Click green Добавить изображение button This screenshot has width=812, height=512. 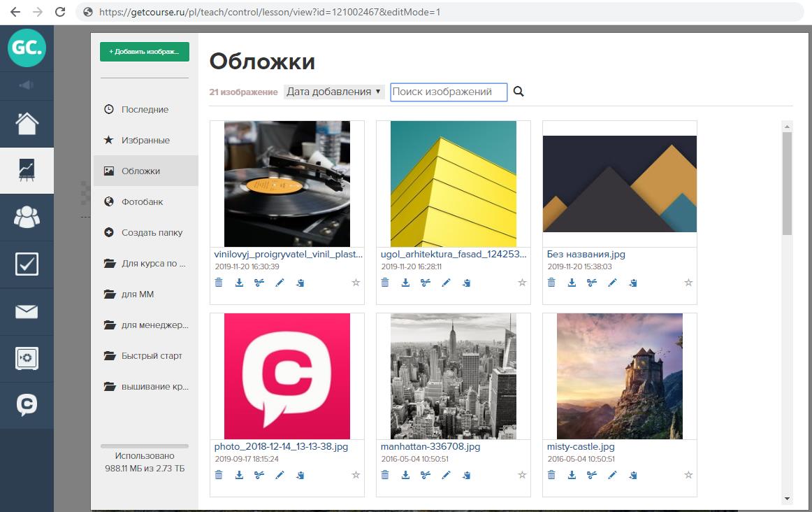145,52
